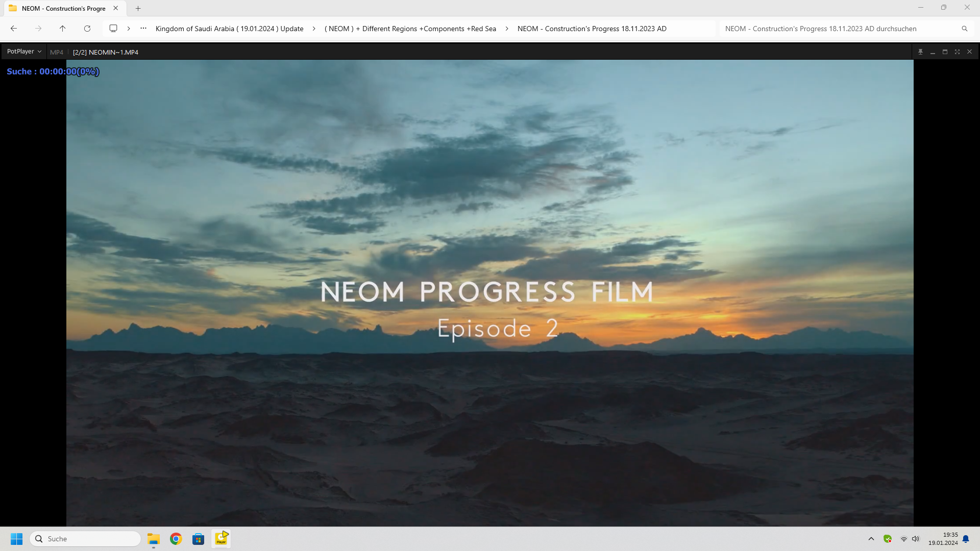Expand chevron after Red Sea breadcrumb
Image resolution: width=980 pixels, height=551 pixels.
[x=507, y=29]
